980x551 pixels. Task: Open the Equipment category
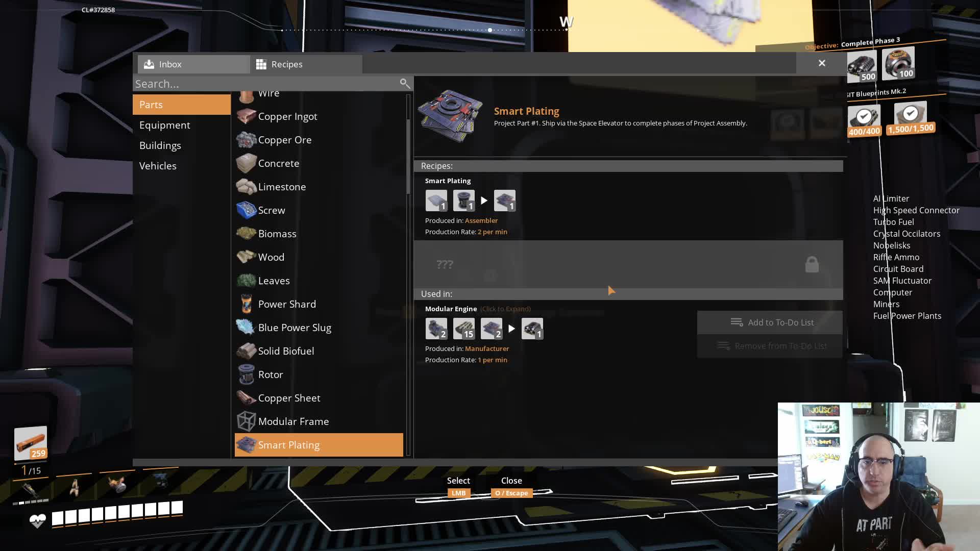coord(165,125)
